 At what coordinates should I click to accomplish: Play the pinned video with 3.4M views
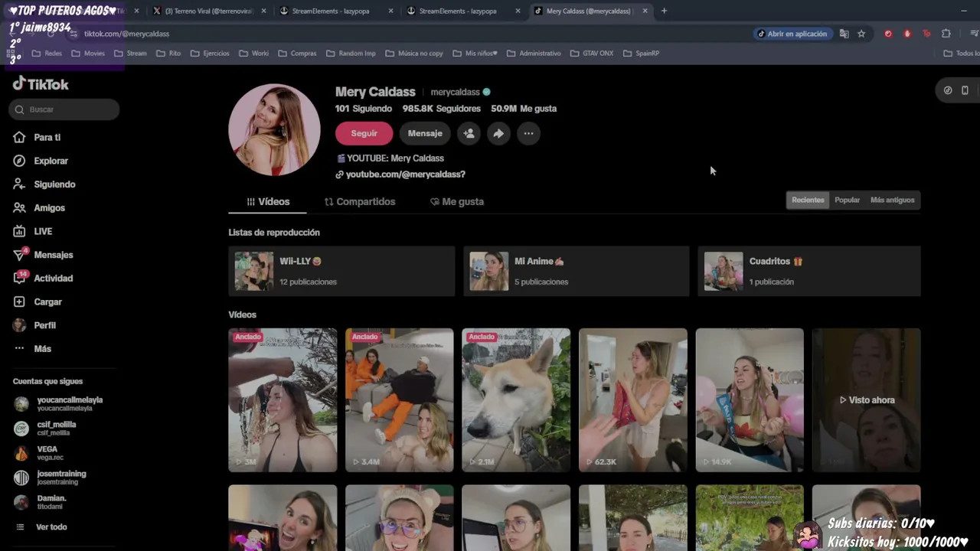click(399, 400)
